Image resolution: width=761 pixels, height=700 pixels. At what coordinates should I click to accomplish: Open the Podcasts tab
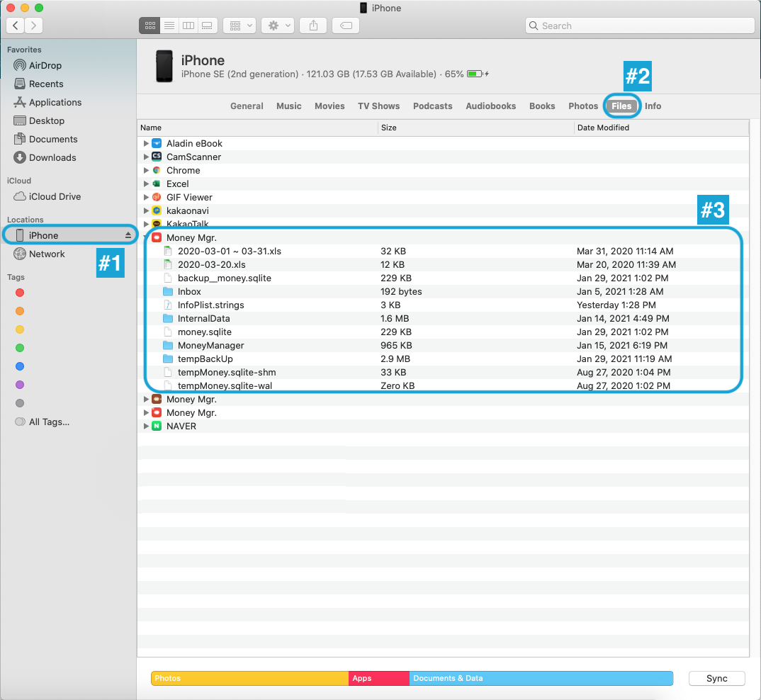(432, 106)
